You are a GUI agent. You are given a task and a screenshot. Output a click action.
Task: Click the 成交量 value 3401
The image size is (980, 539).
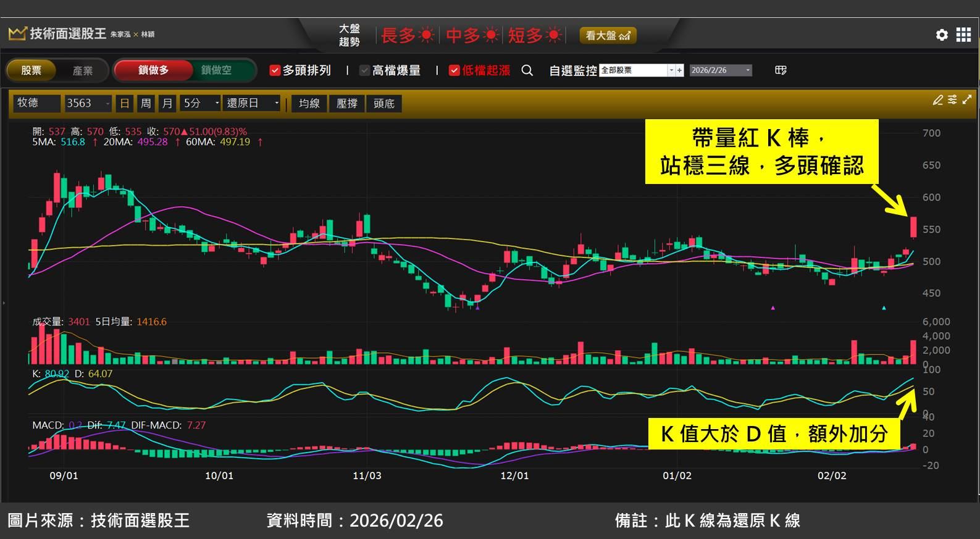(79, 322)
